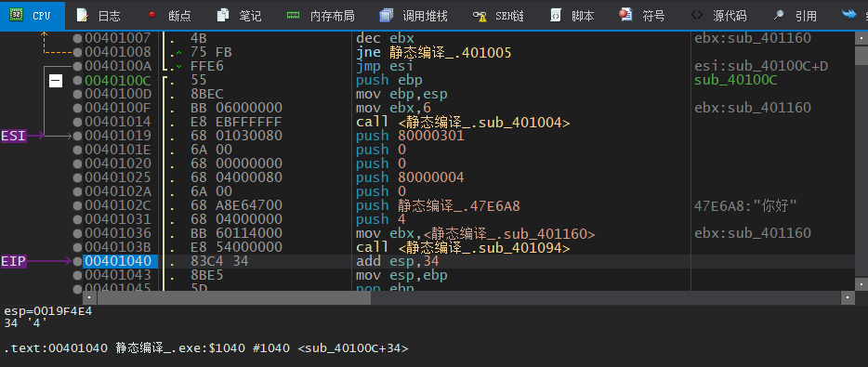Select the call to sub_401094
This screenshot has height=367, width=868.
tap(463, 247)
